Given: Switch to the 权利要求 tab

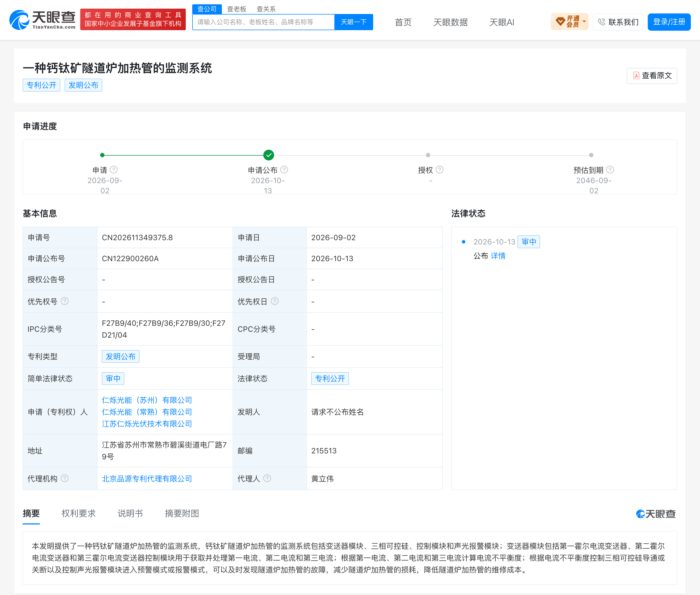Looking at the screenshot, I should [79, 513].
